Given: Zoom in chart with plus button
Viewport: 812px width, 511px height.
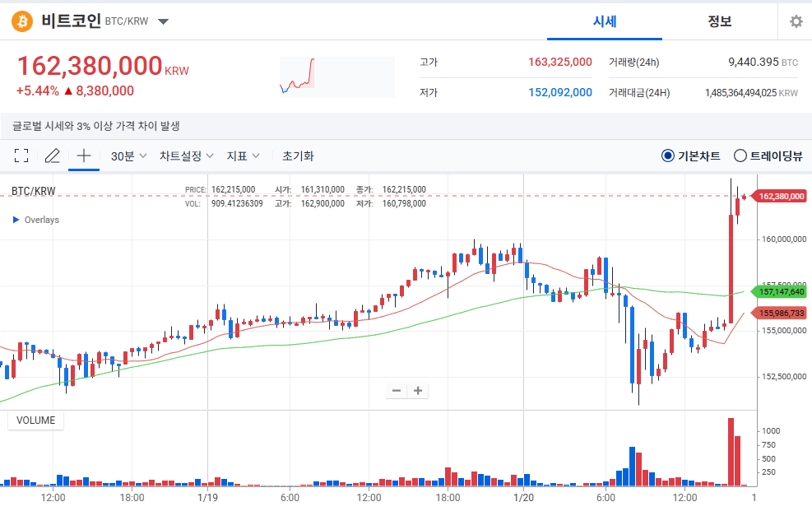Looking at the screenshot, I should [x=418, y=390].
